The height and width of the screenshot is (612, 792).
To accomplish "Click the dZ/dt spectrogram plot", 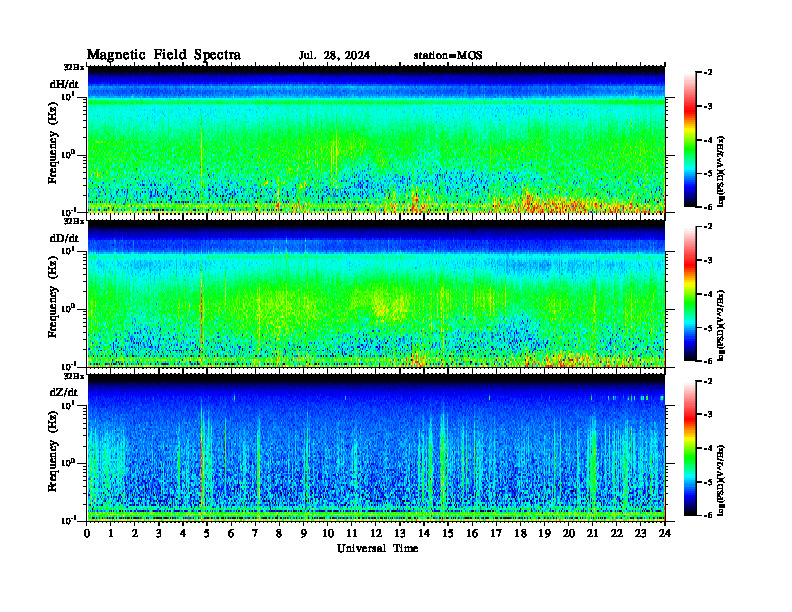I will pyautogui.click(x=376, y=448).
